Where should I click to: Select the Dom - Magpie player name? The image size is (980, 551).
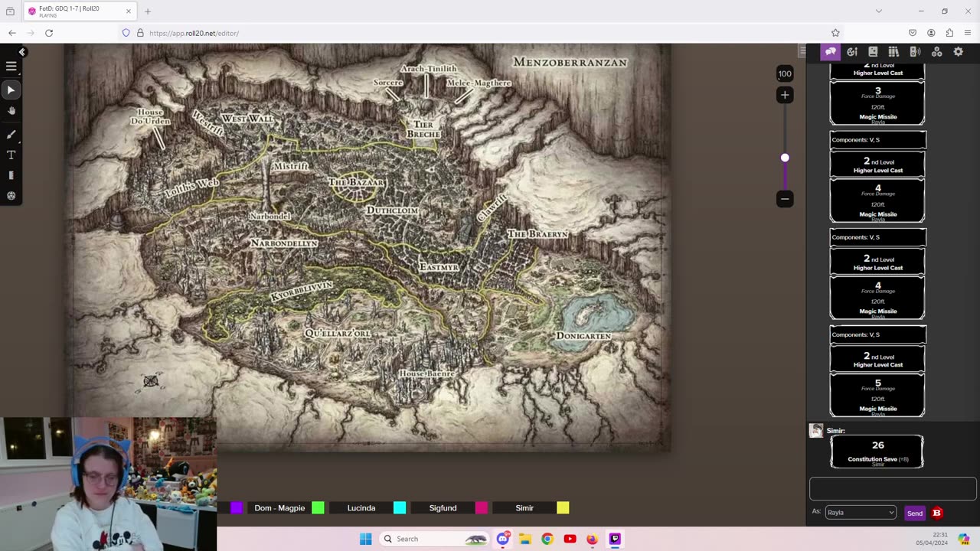tap(279, 508)
